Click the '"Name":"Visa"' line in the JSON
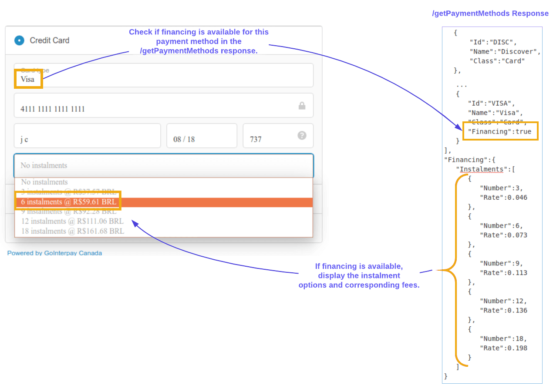 (x=496, y=113)
